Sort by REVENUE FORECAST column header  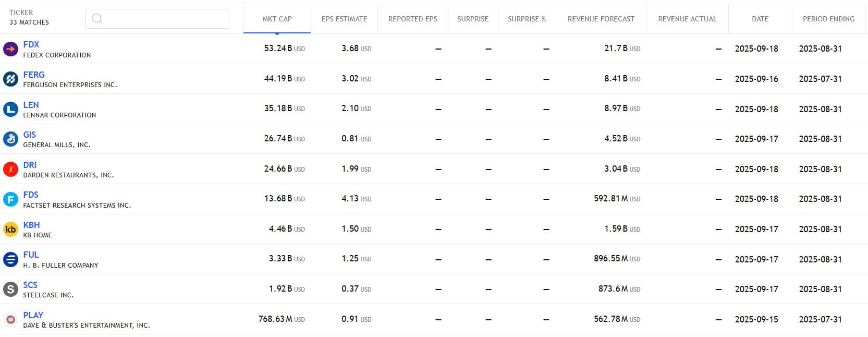click(601, 19)
